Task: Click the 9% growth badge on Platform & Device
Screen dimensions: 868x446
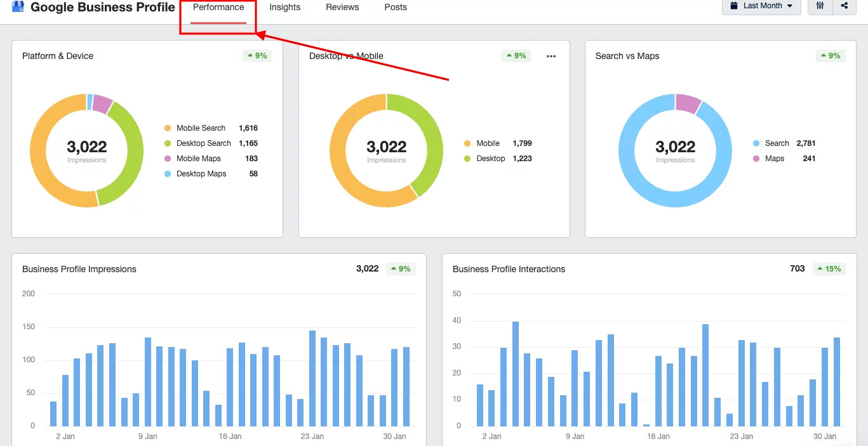Action: (x=257, y=55)
